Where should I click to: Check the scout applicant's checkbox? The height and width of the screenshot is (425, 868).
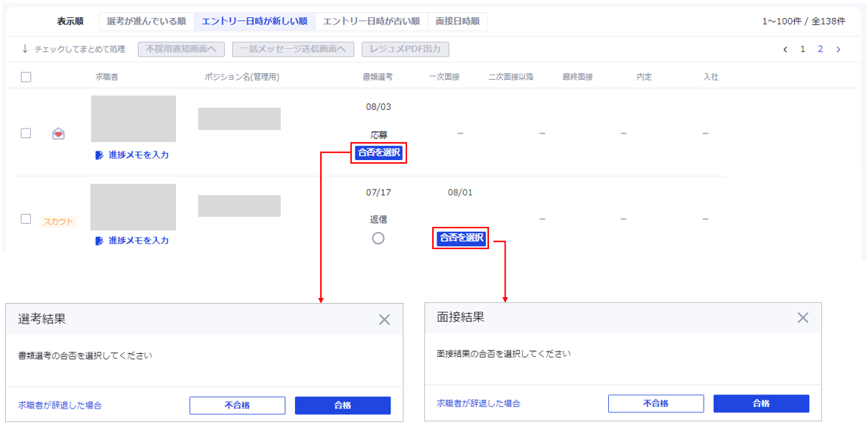(x=26, y=219)
